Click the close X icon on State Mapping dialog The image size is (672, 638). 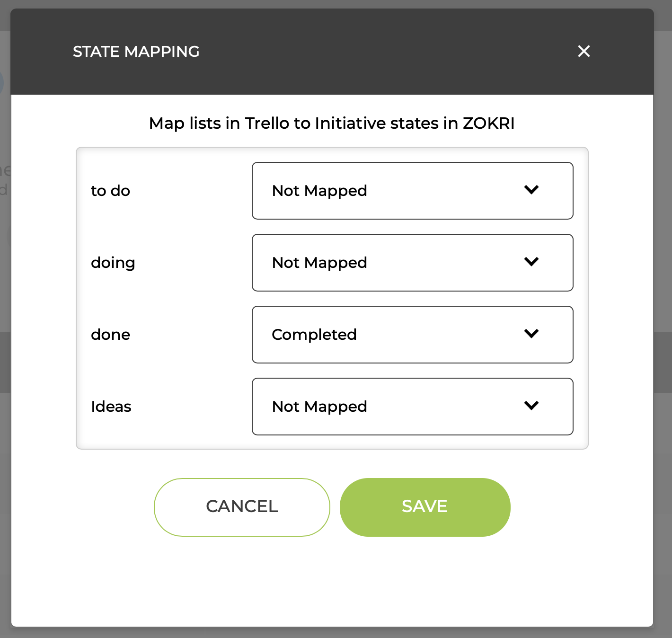584,51
